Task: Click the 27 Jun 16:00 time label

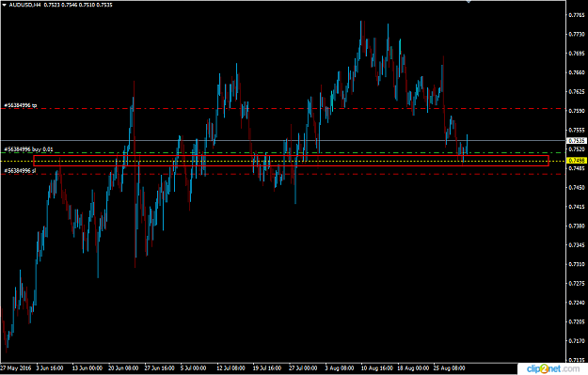Action: (x=159, y=367)
